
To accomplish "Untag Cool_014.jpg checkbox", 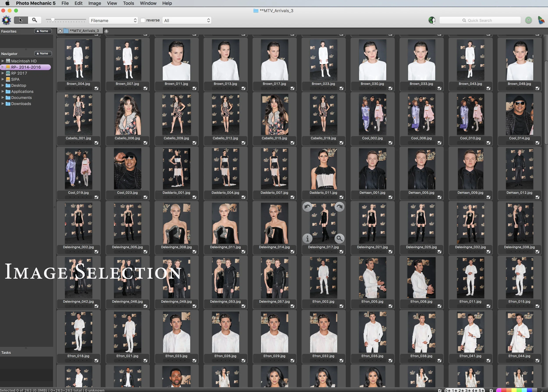I will pos(537,143).
